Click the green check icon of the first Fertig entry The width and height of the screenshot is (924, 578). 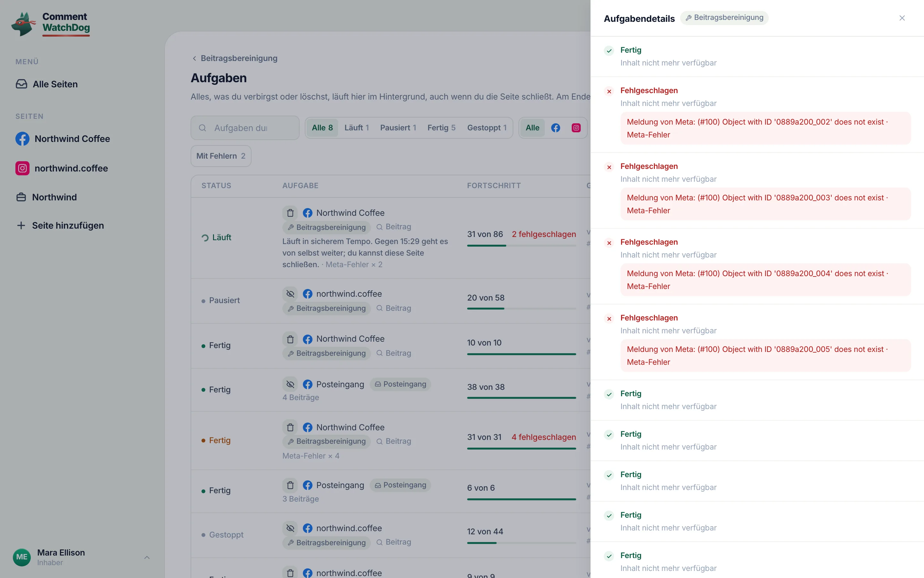point(609,51)
